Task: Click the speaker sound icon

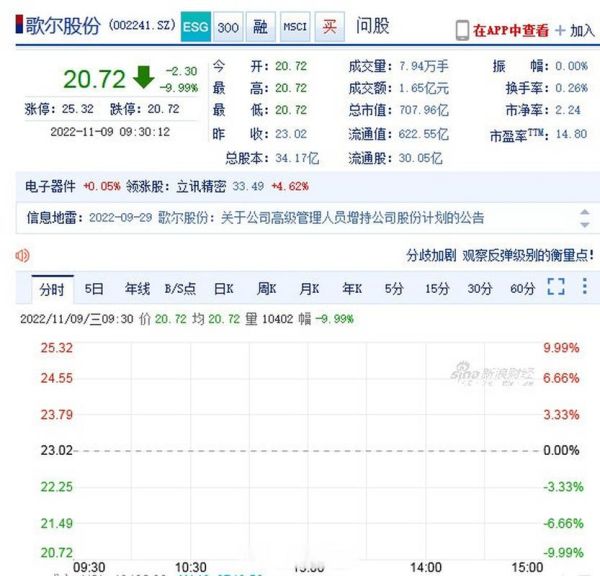Action: coord(23,255)
